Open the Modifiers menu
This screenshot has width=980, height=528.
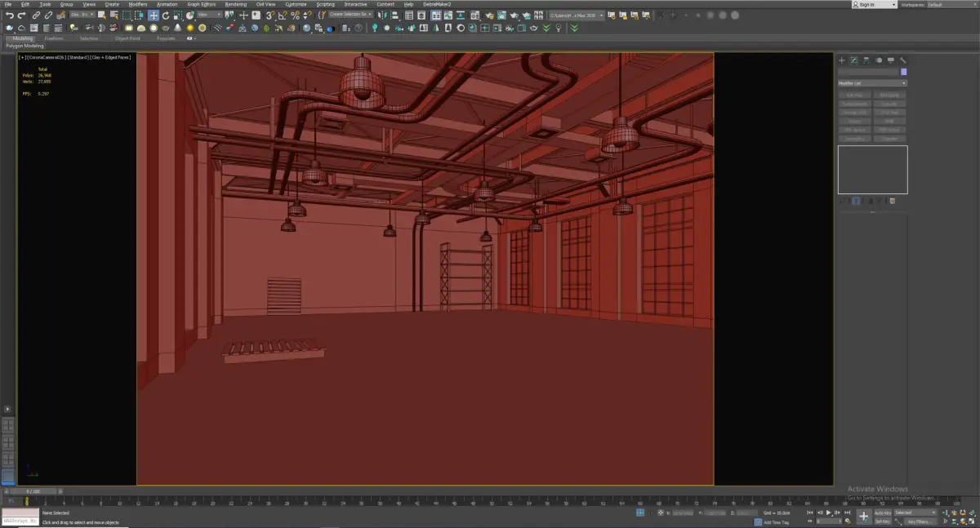[x=138, y=4]
